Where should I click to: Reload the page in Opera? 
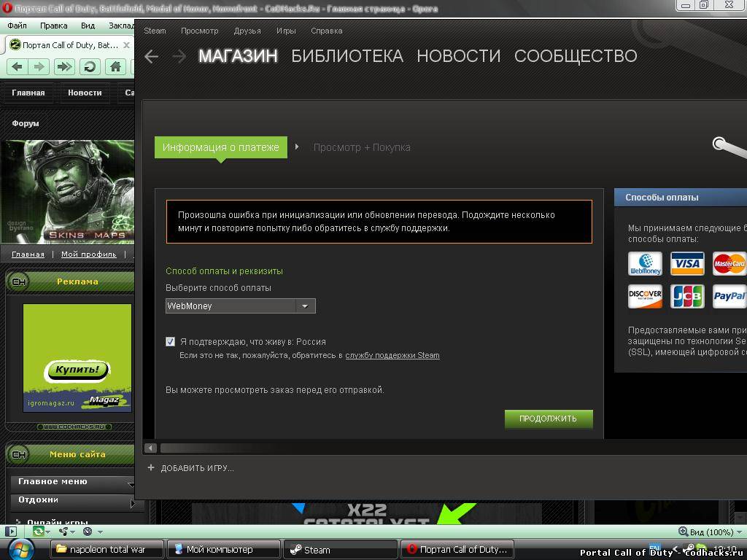pos(90,66)
